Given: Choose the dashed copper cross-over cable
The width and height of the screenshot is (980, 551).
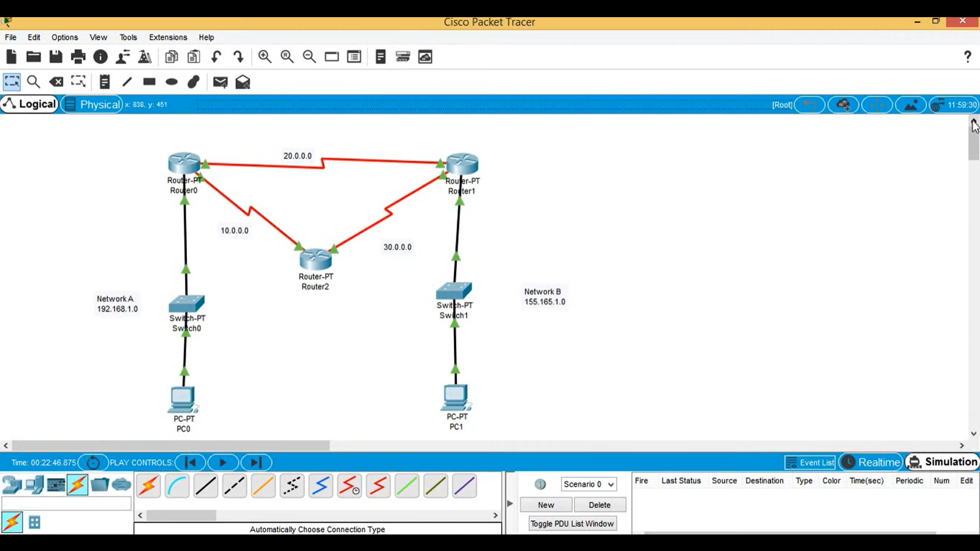Looking at the screenshot, I should [235, 486].
